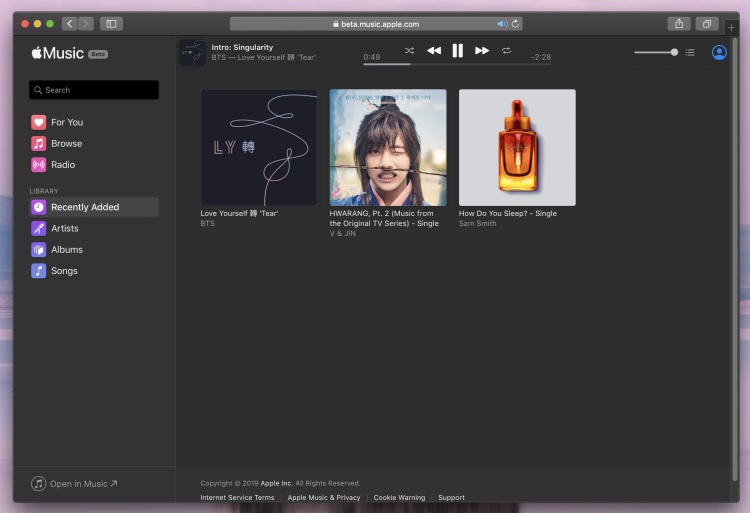
Task: Open How Do You Sleep? cover
Action: (x=517, y=148)
